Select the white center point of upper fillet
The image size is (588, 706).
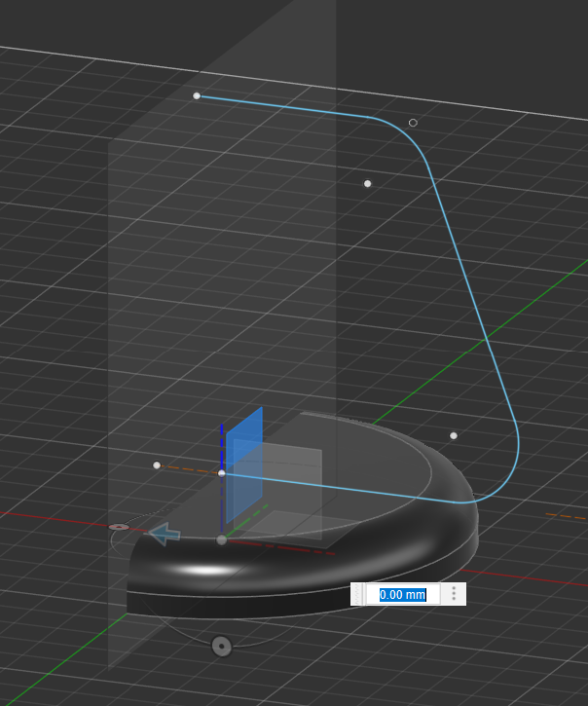pos(367,183)
